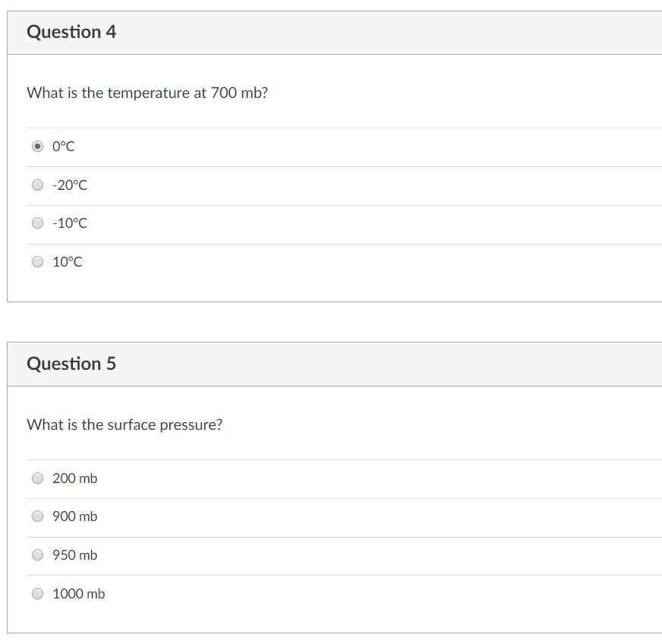The width and height of the screenshot is (662, 644).
Task: Select the 1000 mb answer
Action: [37, 593]
